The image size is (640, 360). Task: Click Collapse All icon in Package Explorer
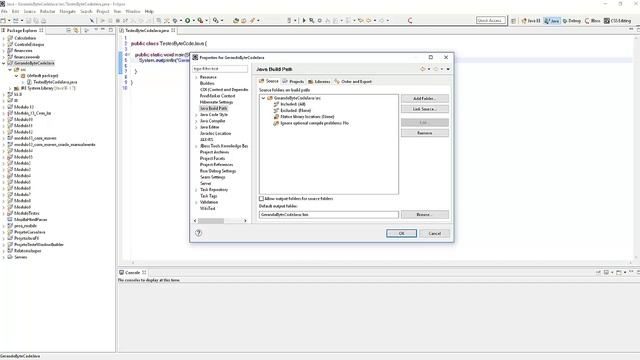point(69,30)
